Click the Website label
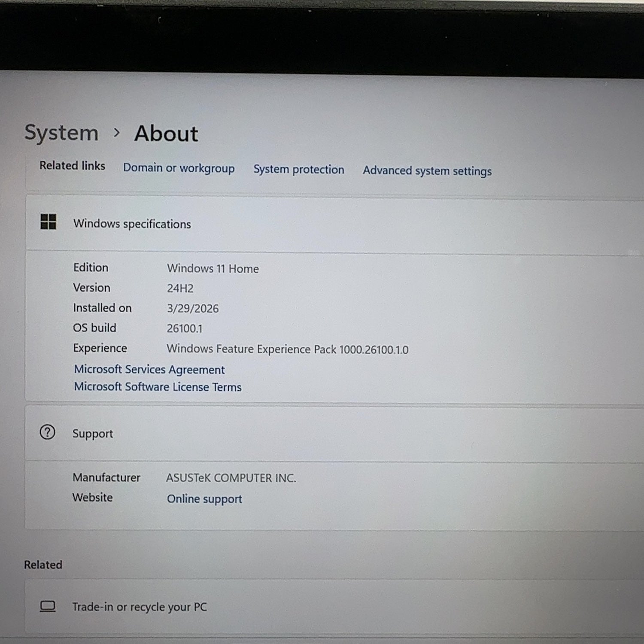 pos(93,497)
